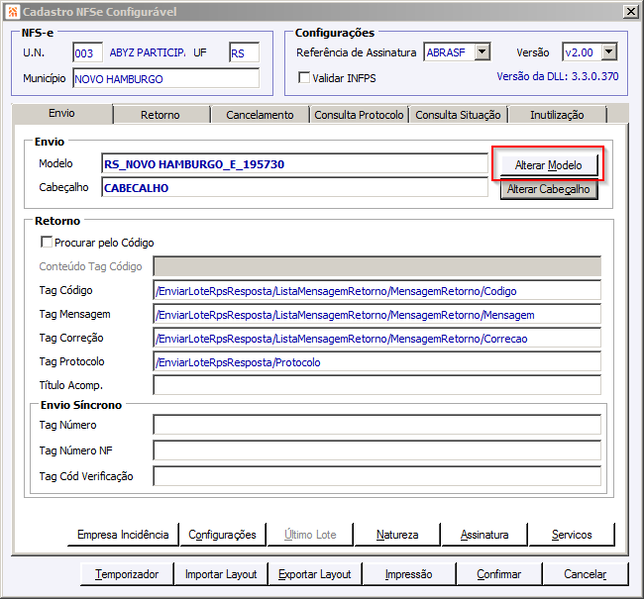Click the Tag Protocolo input field
The image size is (644, 599).
click(x=377, y=362)
